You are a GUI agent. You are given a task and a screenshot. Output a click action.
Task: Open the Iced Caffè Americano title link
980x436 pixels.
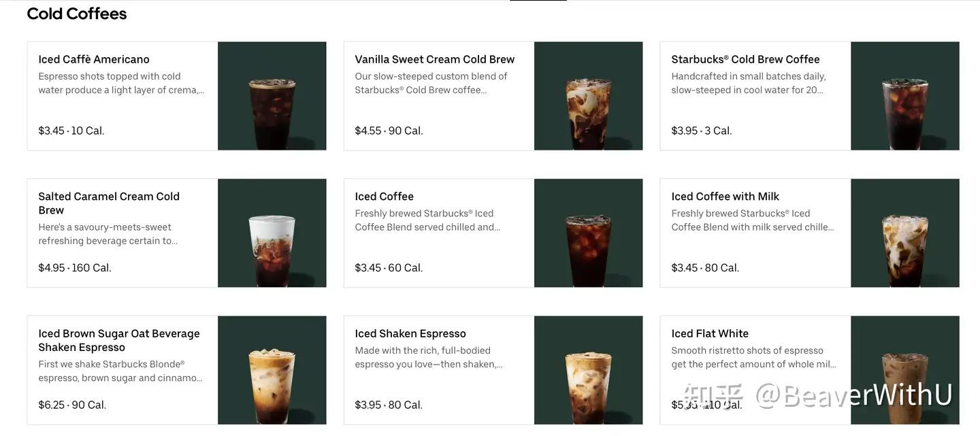(94, 59)
